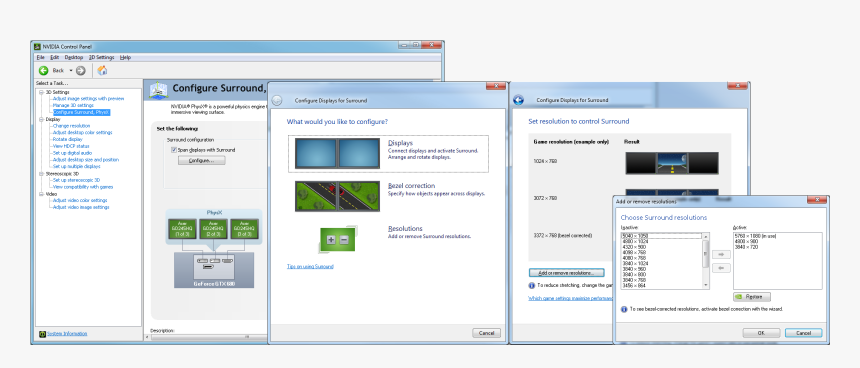
Task: Select the Bezel correction road picture
Action: click(337, 196)
